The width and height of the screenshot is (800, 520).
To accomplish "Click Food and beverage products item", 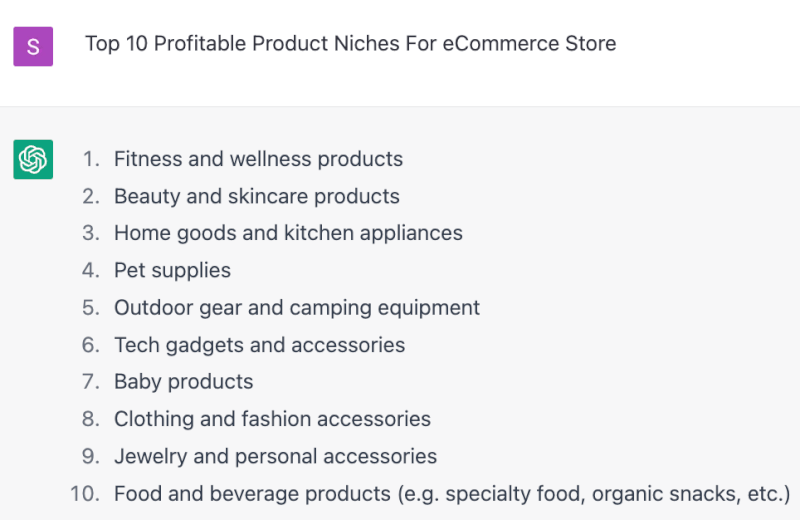I will click(x=452, y=494).
